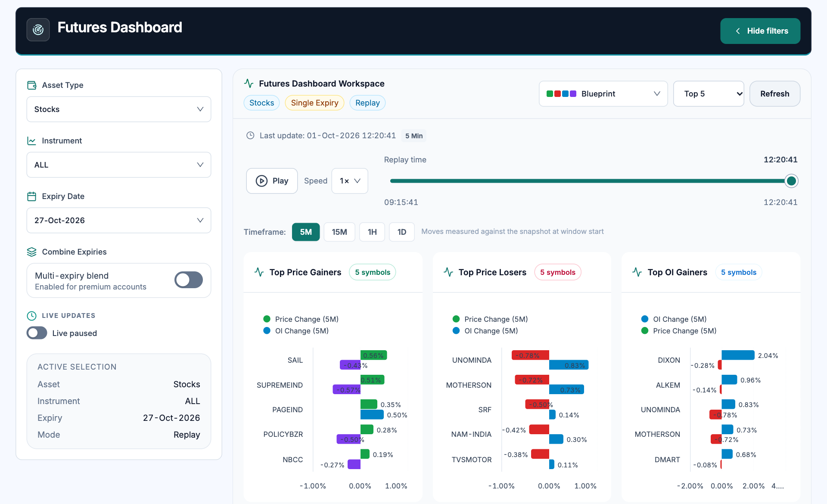Click the Hide filters button
Viewport: 827px width, 504px height.
click(760, 31)
